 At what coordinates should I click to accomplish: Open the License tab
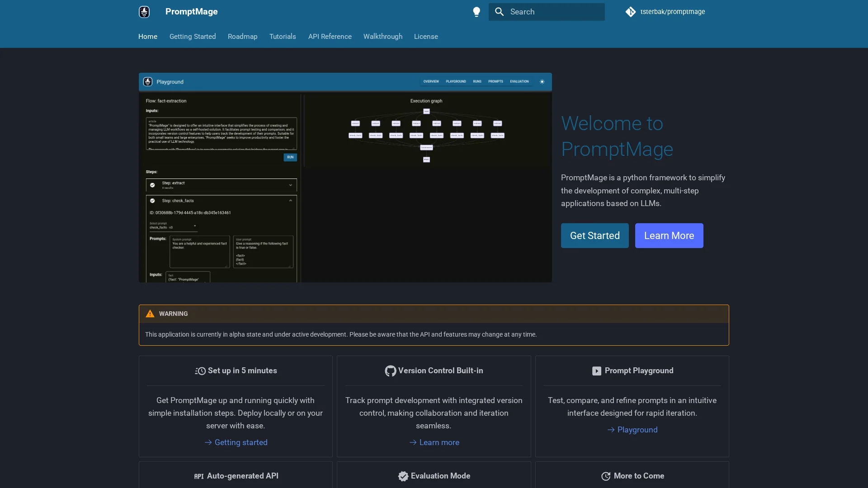(426, 37)
